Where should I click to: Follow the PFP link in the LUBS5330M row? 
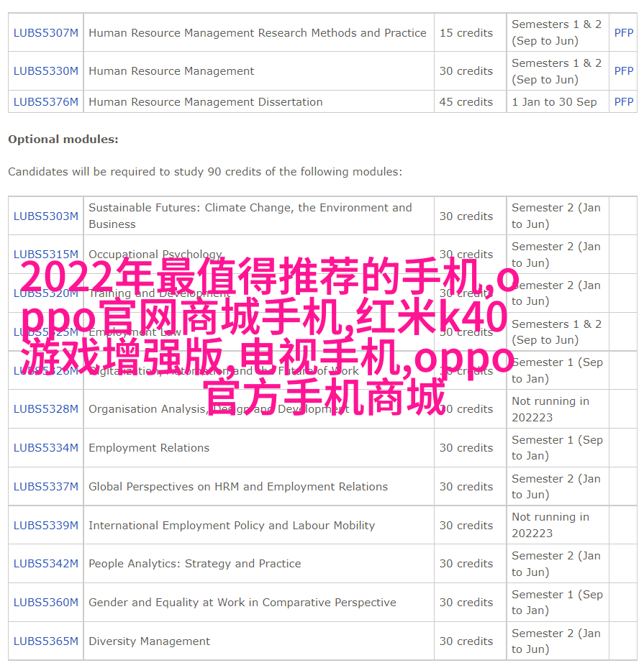pyautogui.click(x=624, y=70)
